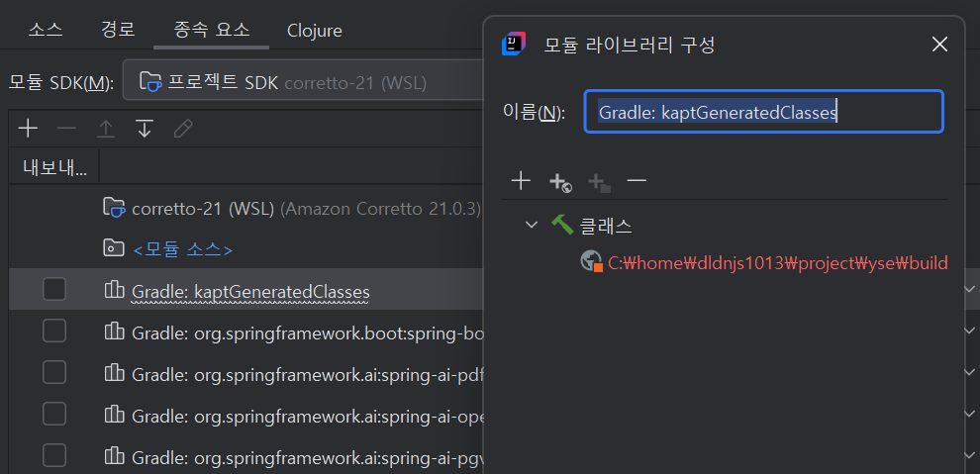Close the 모듈 라이브러리 구성 dialog
The image size is (980, 474).
(939, 45)
